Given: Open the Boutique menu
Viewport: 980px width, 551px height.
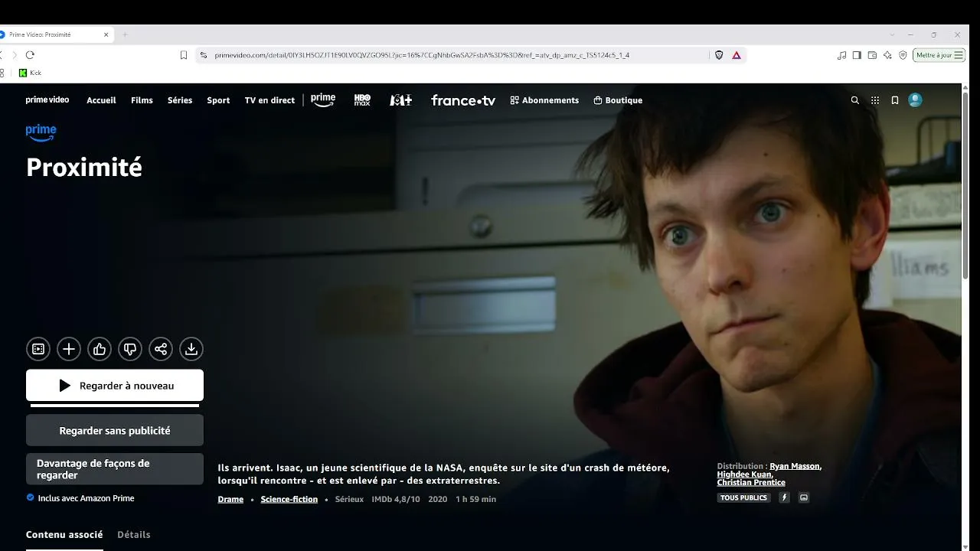Looking at the screenshot, I should click(618, 100).
